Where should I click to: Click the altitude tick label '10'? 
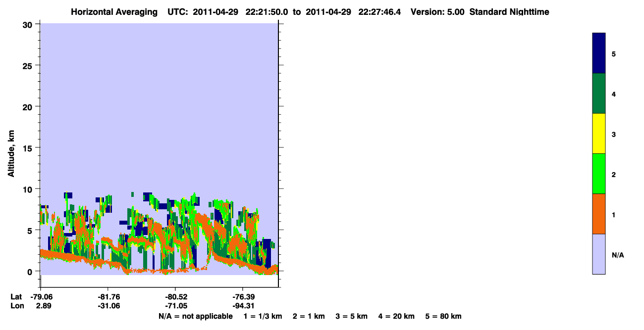[x=29, y=189]
